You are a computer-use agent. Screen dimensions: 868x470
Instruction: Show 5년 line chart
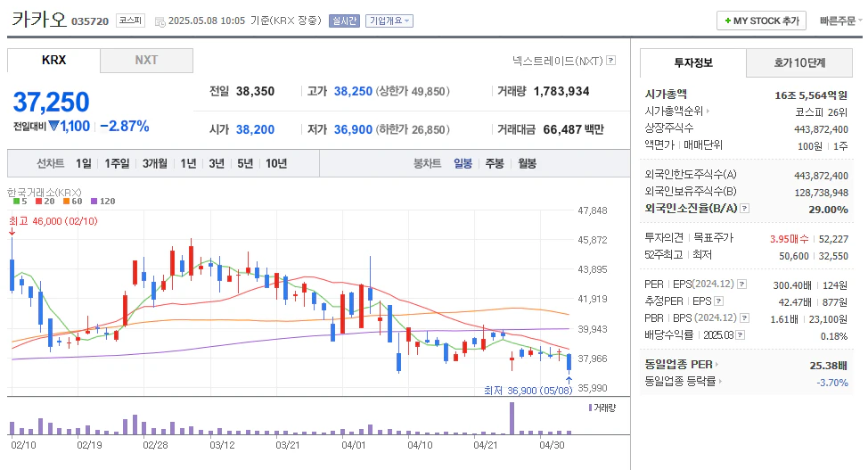(245, 163)
